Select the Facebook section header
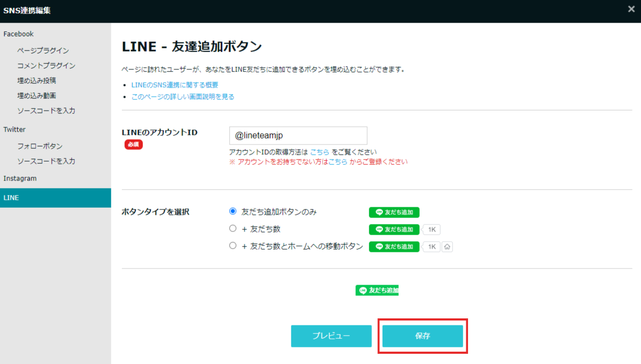The image size is (641, 364). (x=18, y=34)
